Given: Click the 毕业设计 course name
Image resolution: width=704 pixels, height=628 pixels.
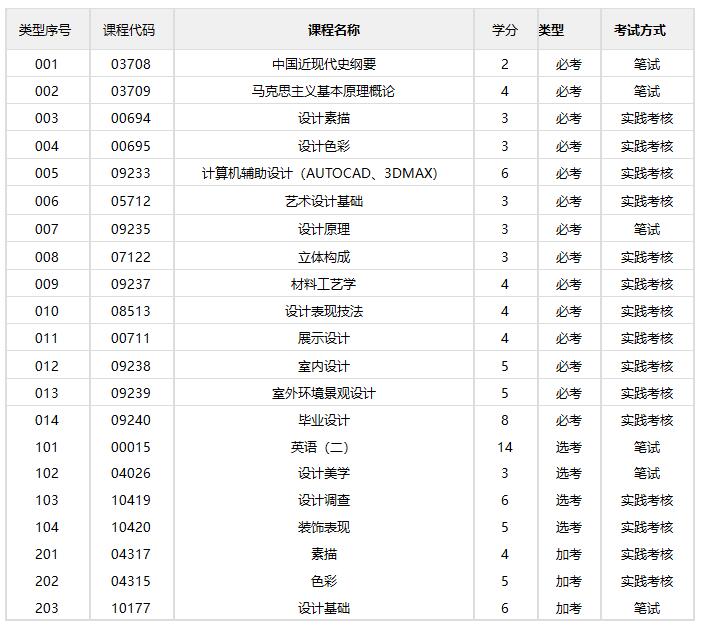Looking at the screenshot, I should [x=324, y=420].
